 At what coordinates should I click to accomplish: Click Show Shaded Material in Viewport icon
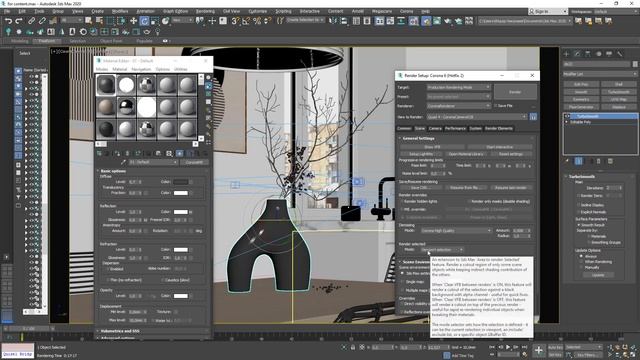click(180, 153)
